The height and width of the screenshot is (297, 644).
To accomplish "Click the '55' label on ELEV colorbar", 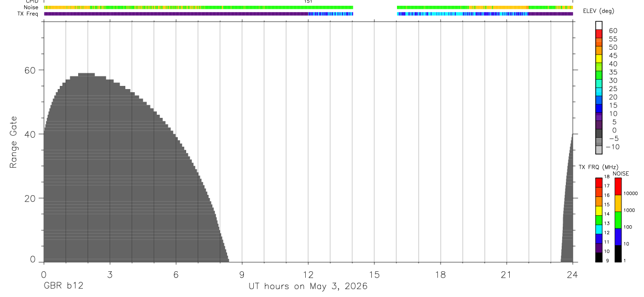I will [x=613, y=39].
